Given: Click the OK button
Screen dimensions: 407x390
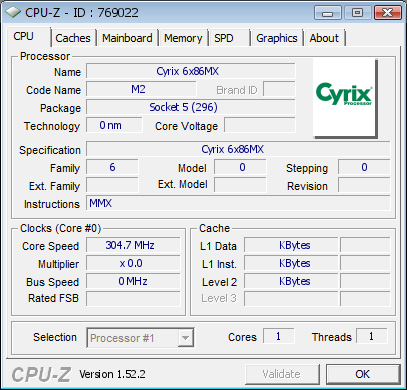Looking at the screenshot, I should point(363,374).
